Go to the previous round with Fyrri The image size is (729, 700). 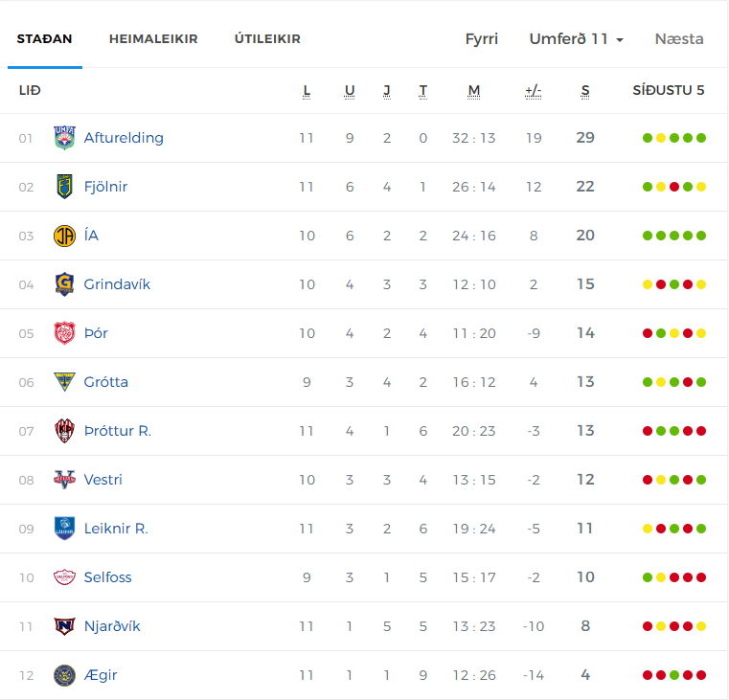482,39
